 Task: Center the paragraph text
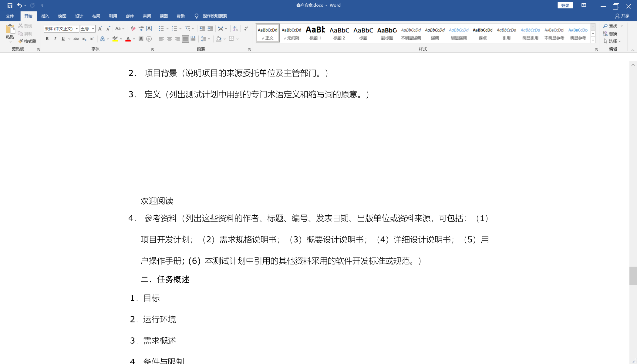pyautogui.click(x=169, y=39)
